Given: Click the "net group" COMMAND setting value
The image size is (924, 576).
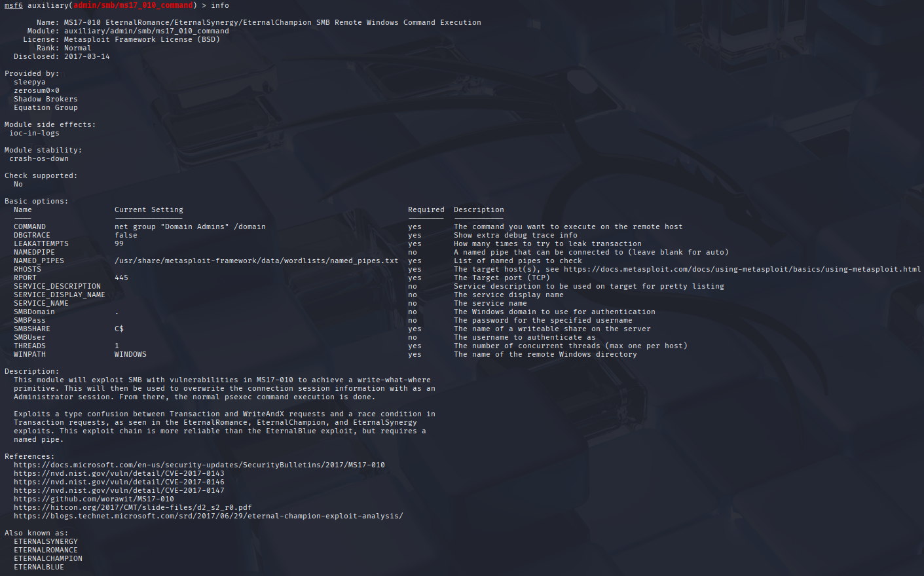Looking at the screenshot, I should pyautogui.click(x=190, y=226).
